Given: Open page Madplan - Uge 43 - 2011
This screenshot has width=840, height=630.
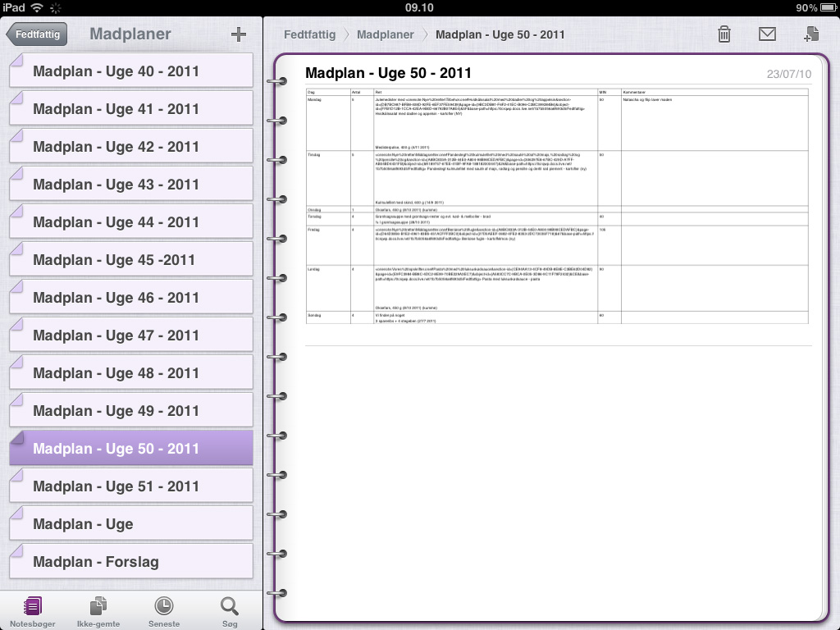Looking at the screenshot, I should (x=131, y=184).
